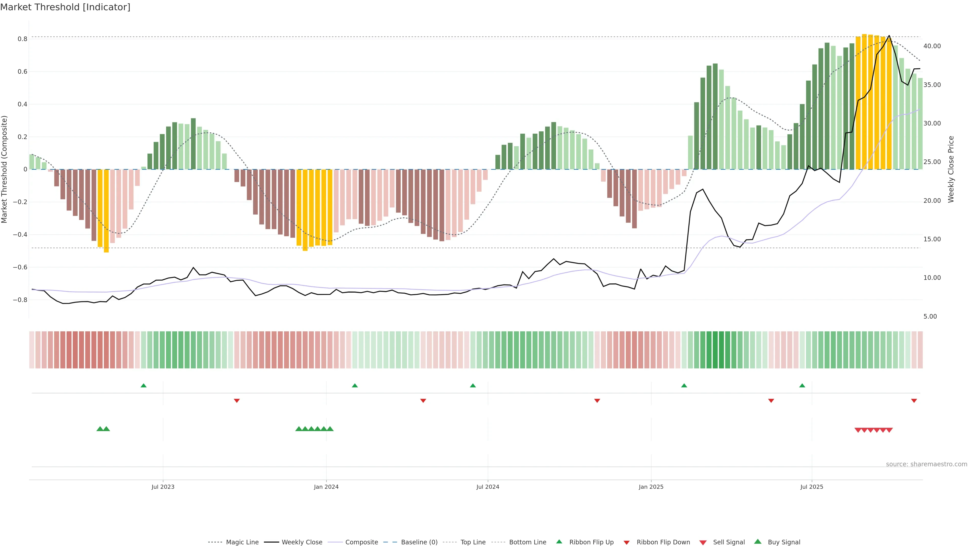Viewport: 980px width, 551px height.
Task: Click the Sell Signal legend triangle icon
Action: [703, 543]
